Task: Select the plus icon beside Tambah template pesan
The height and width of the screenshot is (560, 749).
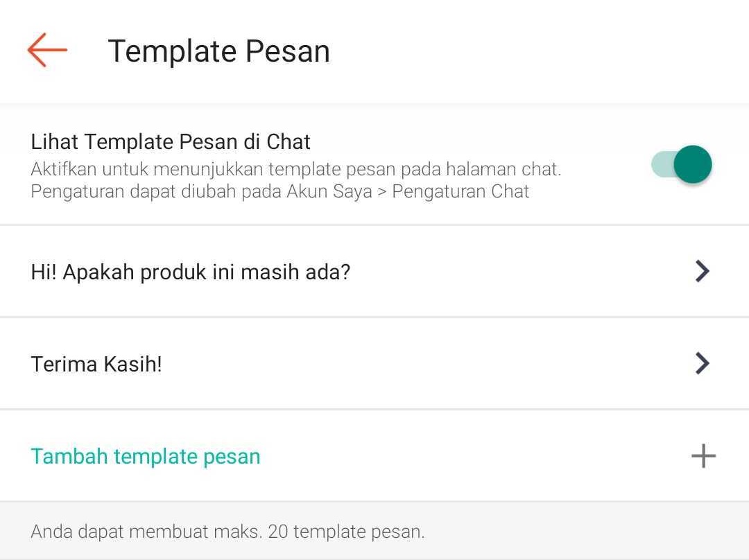Action: pos(703,456)
